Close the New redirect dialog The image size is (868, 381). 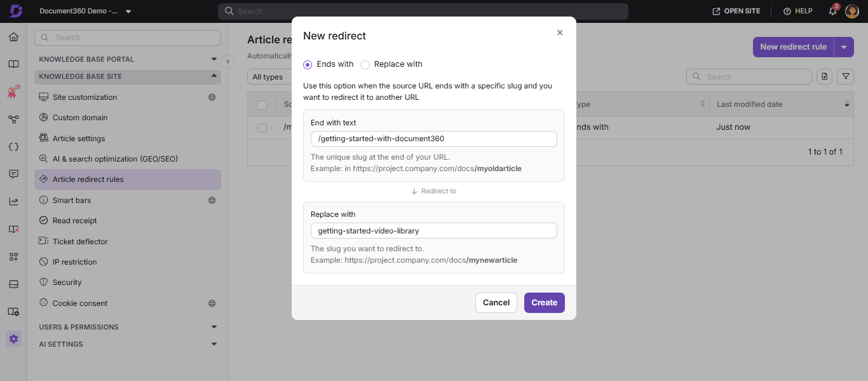click(560, 32)
